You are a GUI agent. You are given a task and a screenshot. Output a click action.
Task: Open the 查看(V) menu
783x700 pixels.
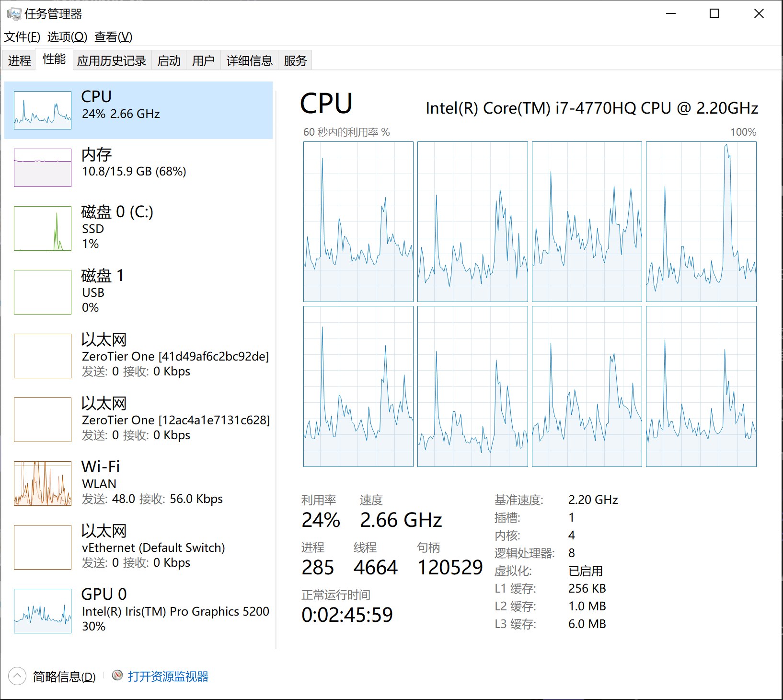[113, 37]
